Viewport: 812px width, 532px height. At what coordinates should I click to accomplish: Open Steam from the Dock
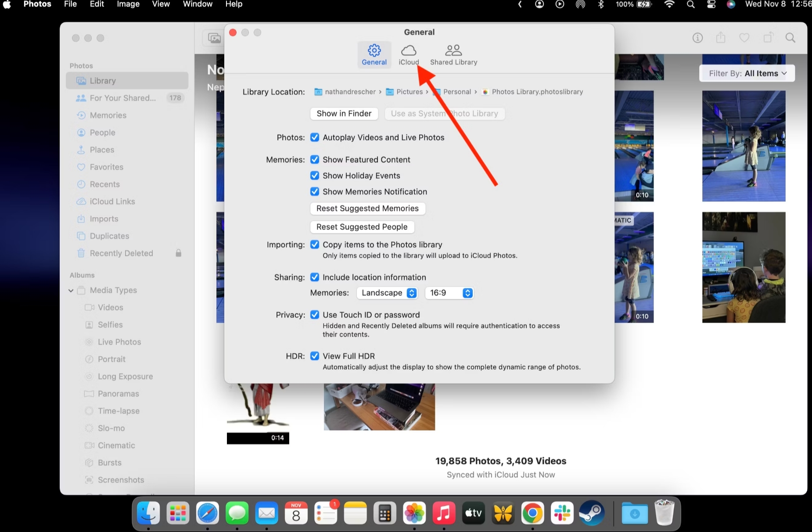point(592,513)
